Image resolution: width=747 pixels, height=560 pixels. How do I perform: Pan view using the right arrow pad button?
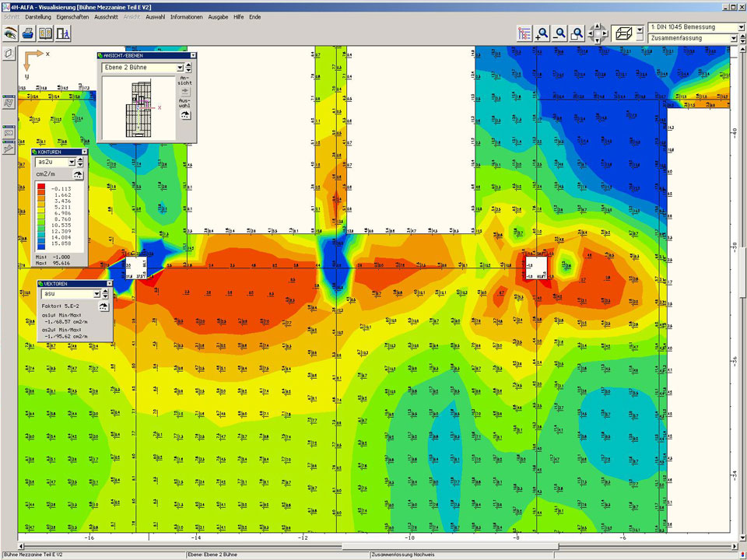pyautogui.click(x=606, y=33)
